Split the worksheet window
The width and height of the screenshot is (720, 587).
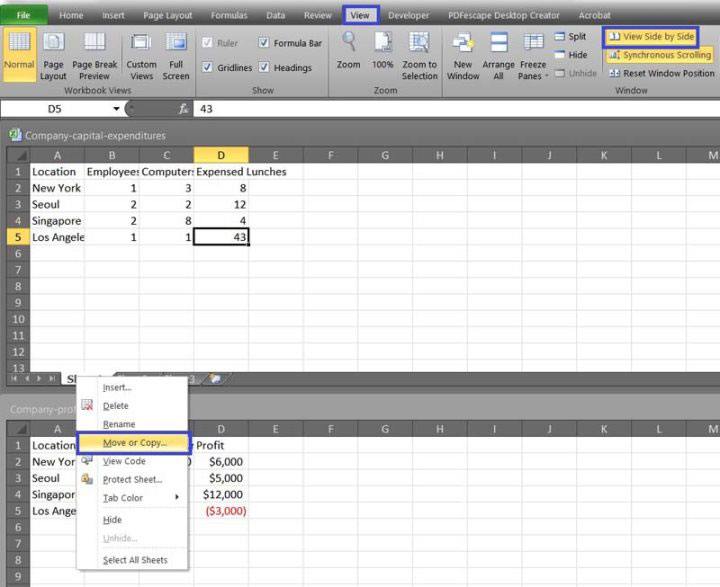pos(570,36)
